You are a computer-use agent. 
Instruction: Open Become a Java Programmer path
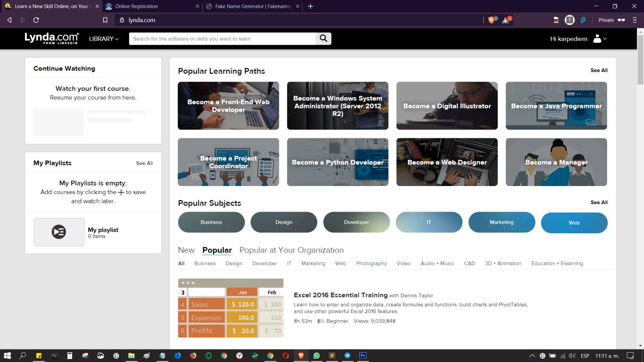(x=556, y=106)
